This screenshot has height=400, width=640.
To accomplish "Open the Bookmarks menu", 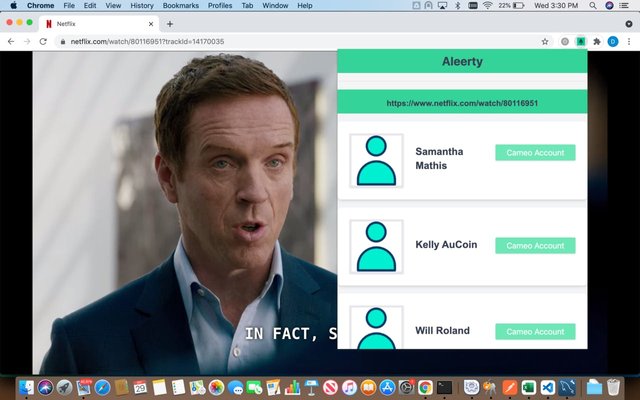I will (x=181, y=5).
